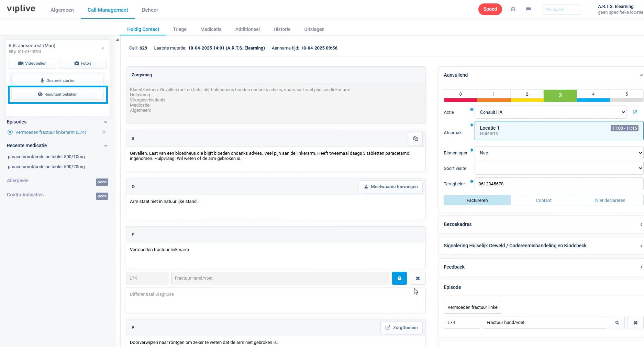Viewport: 644px width, 347px height.
Task: Select the Niet declareren option
Action: (610, 200)
